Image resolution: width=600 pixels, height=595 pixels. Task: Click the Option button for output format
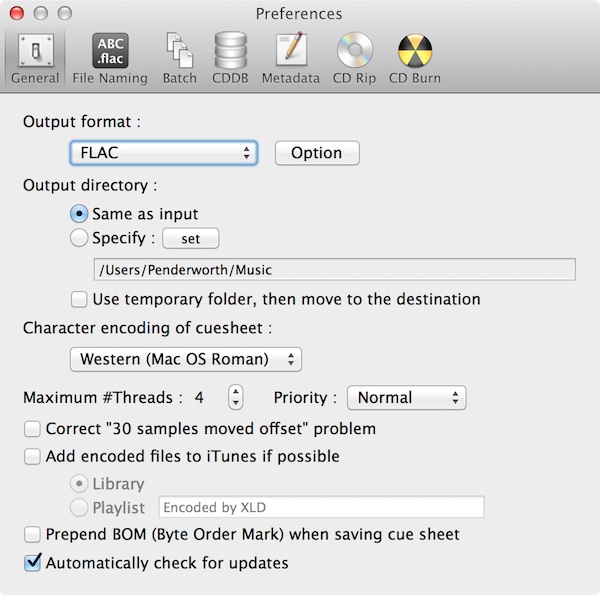click(x=317, y=153)
